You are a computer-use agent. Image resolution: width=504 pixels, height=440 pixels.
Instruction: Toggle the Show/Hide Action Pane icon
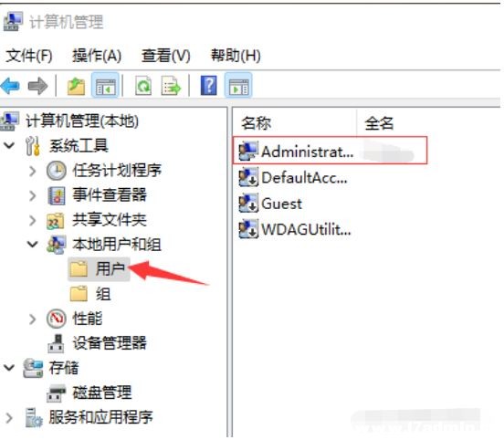tap(238, 86)
